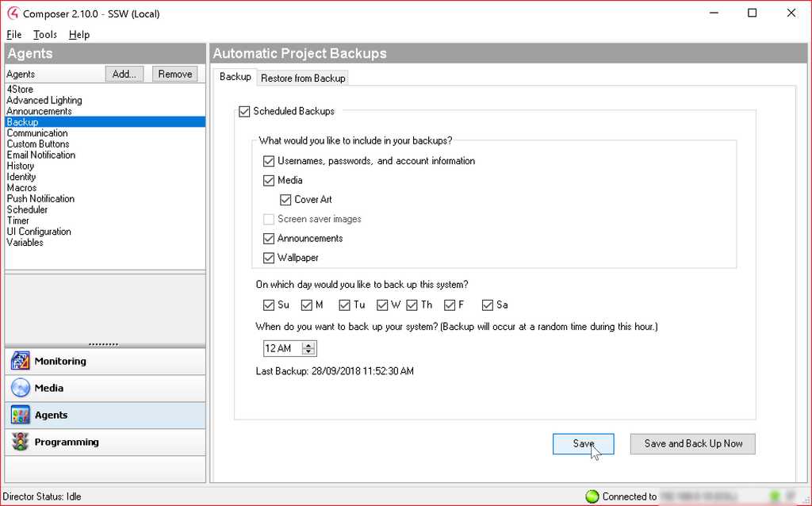Click the Save button

584,443
